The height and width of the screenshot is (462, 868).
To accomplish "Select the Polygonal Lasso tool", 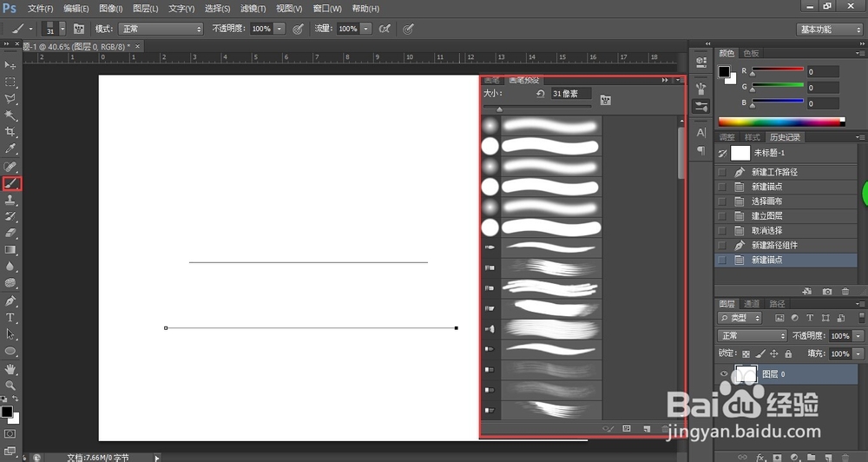I will tap(10, 99).
